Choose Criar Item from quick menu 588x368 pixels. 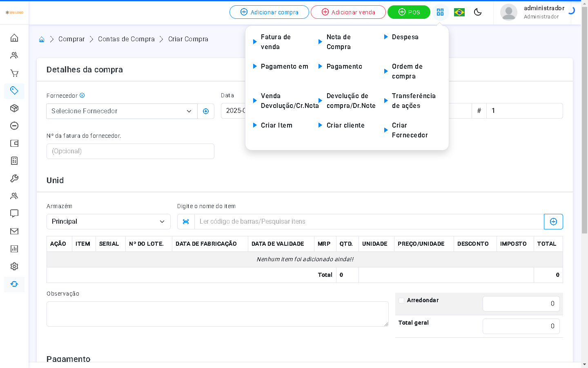276,126
